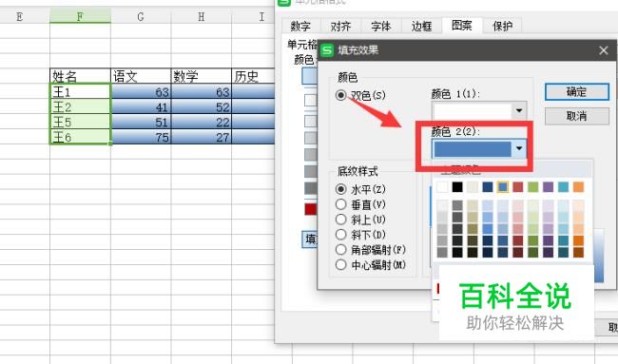This screenshot has height=364, width=618.
Task: Switch to the 字体 tab
Action: click(x=381, y=27)
